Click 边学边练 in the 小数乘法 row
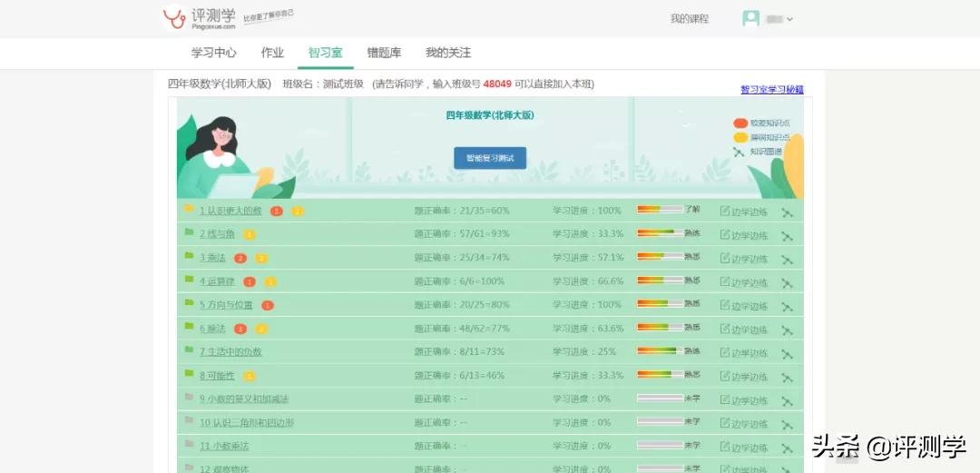 pyautogui.click(x=744, y=448)
